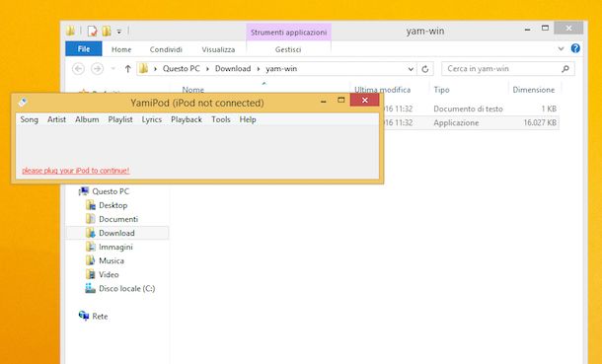602x364 pixels.
Task: Select Rete in the navigation pane
Action: point(100,317)
